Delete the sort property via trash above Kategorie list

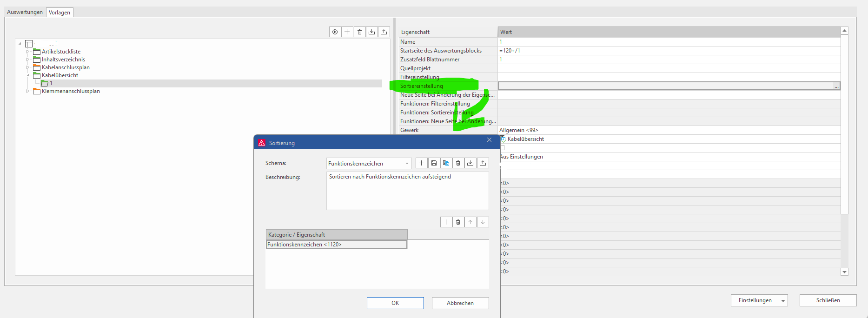pos(458,222)
